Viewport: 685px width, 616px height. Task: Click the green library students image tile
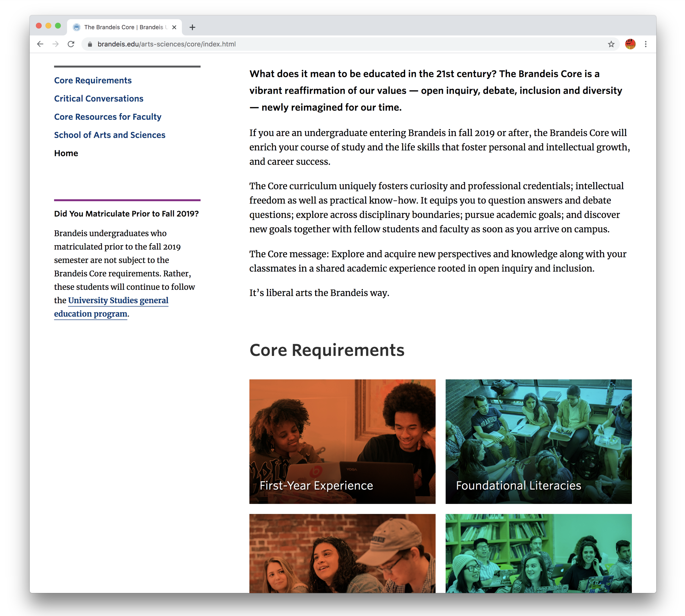tap(538, 553)
